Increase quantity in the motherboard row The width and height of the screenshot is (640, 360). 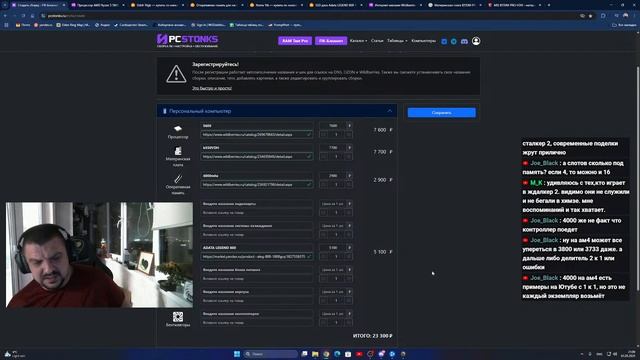click(348, 156)
